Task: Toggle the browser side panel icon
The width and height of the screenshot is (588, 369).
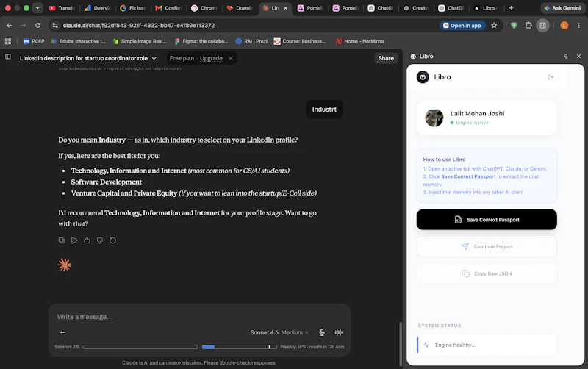Action: [x=542, y=26]
